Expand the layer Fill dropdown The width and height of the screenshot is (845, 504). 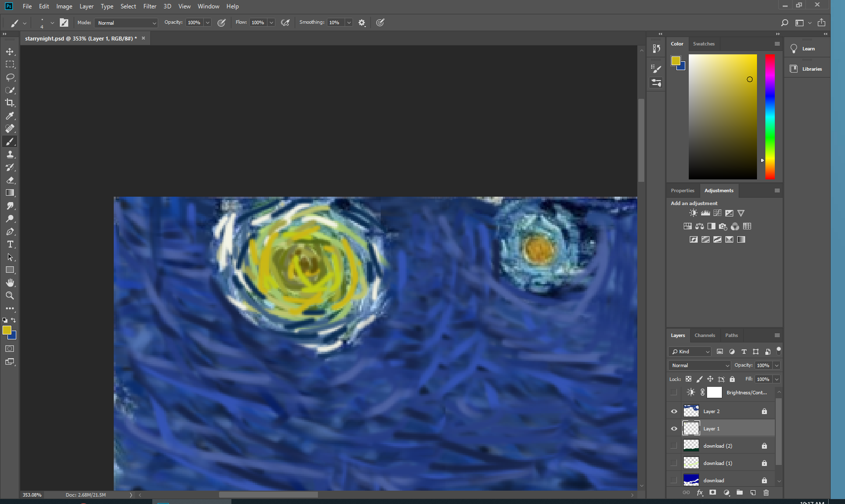(x=777, y=379)
